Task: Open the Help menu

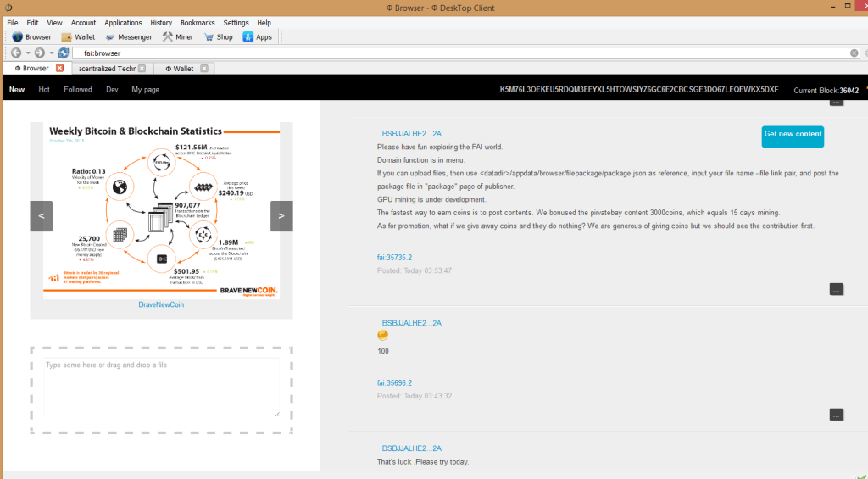Action: click(x=264, y=23)
